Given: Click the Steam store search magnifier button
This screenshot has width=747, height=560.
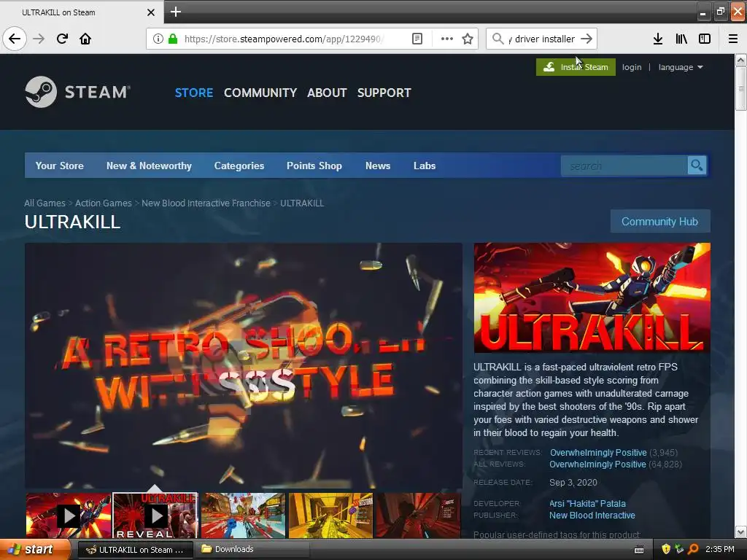Looking at the screenshot, I should [x=697, y=166].
